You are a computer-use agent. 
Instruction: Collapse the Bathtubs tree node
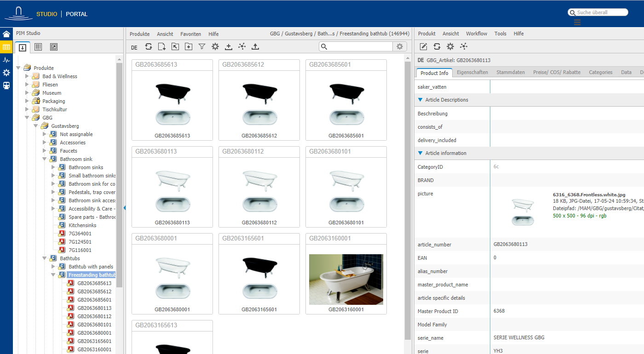(44, 258)
